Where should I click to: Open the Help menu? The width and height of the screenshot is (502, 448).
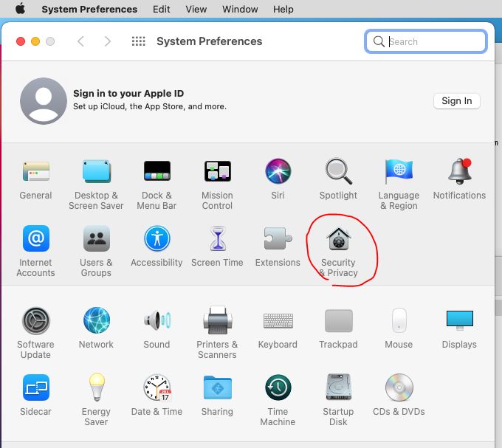[283, 10]
